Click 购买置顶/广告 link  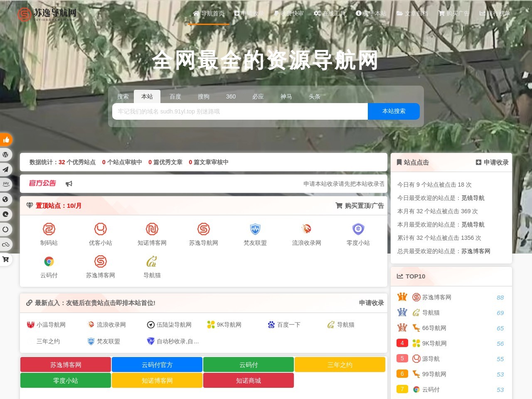pos(360,206)
